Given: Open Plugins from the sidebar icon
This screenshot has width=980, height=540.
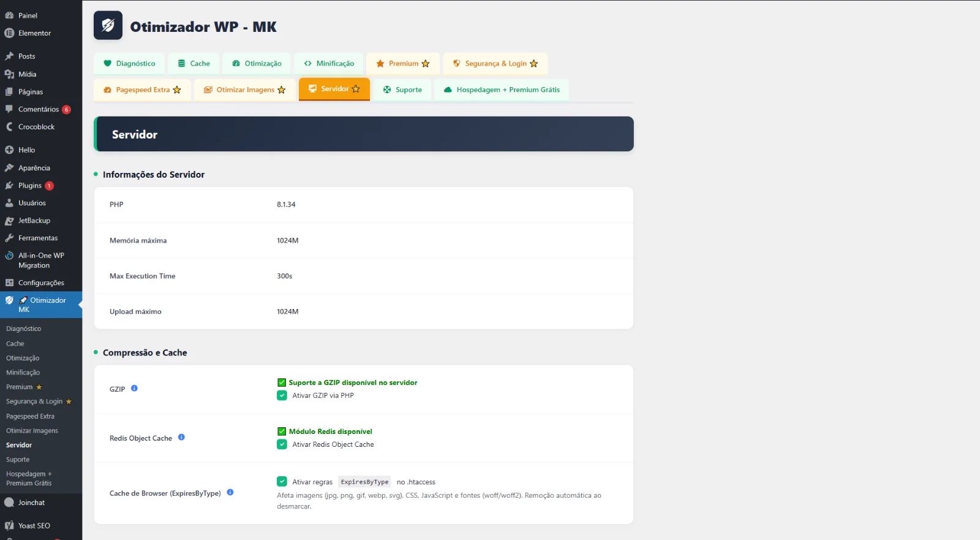Looking at the screenshot, I should click(x=9, y=185).
